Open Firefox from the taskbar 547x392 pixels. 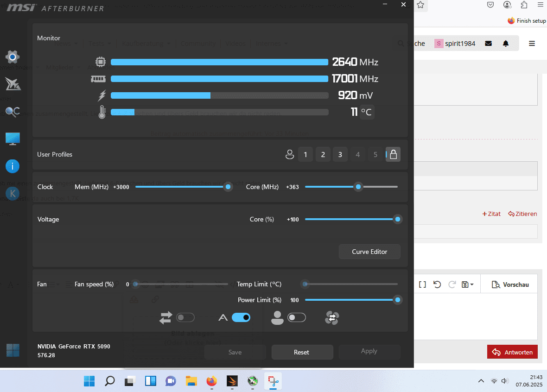click(211, 381)
